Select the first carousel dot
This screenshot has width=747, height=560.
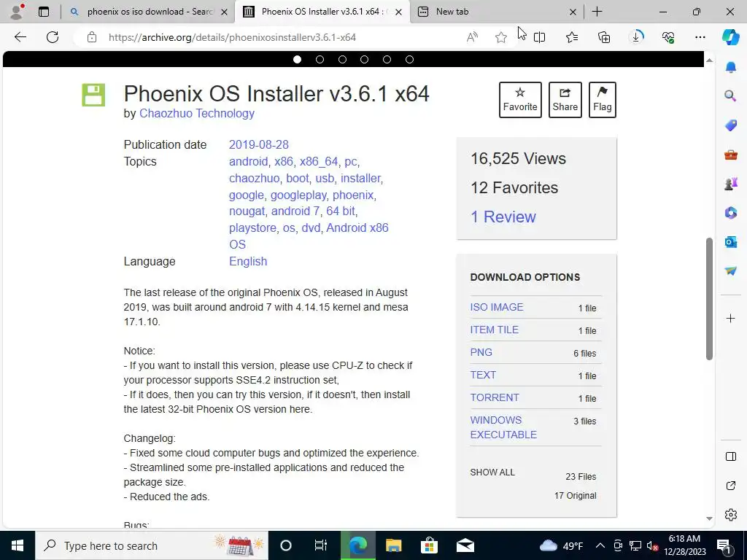click(298, 60)
